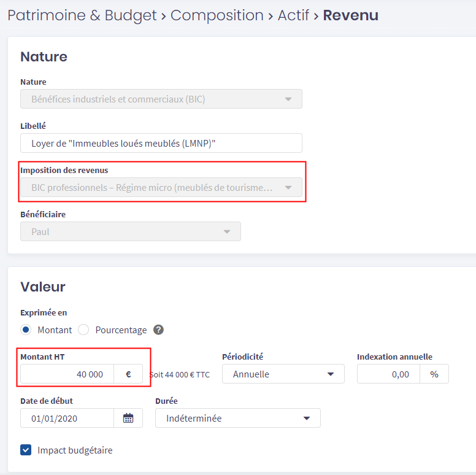Viewport: 476px width, 475px height.
Task: Open the Nature dropdown showing BIC
Action: pyautogui.click(x=161, y=99)
